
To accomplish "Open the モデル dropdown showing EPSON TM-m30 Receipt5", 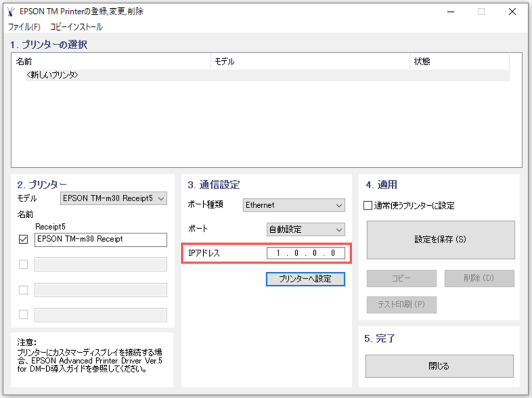I will coord(114,198).
